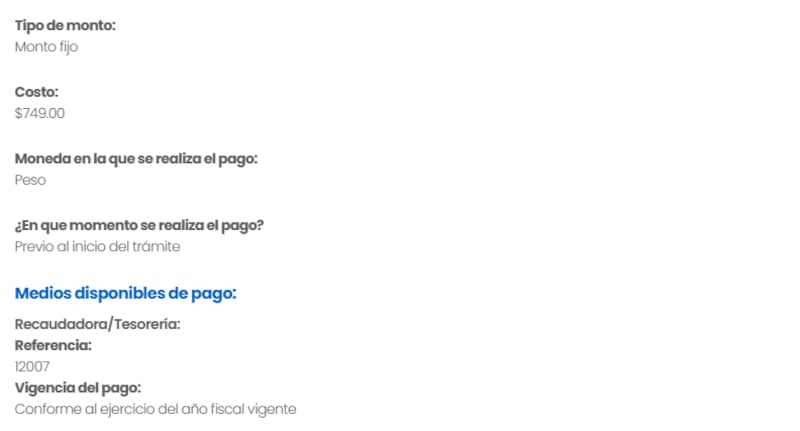Click the 'Medios disponibles de pago:' blue heading
The width and height of the screenshot is (800, 431).
pyautogui.click(x=125, y=294)
